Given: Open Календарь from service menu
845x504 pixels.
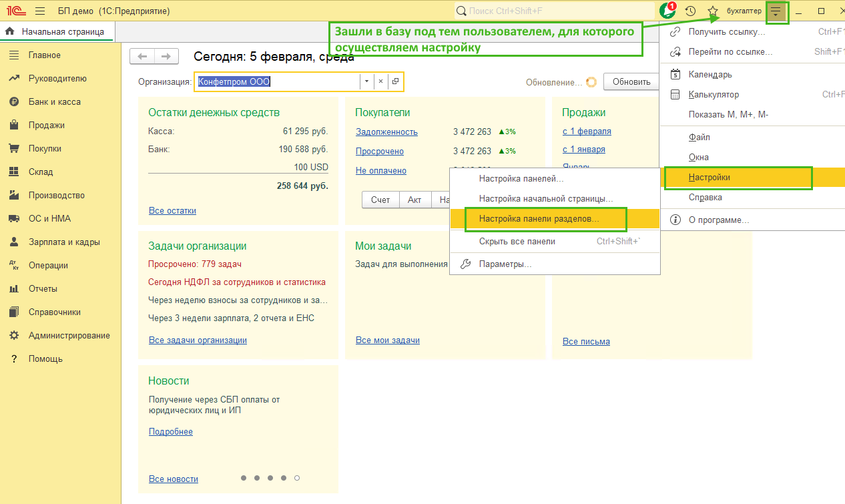Looking at the screenshot, I should tap(752, 75).
